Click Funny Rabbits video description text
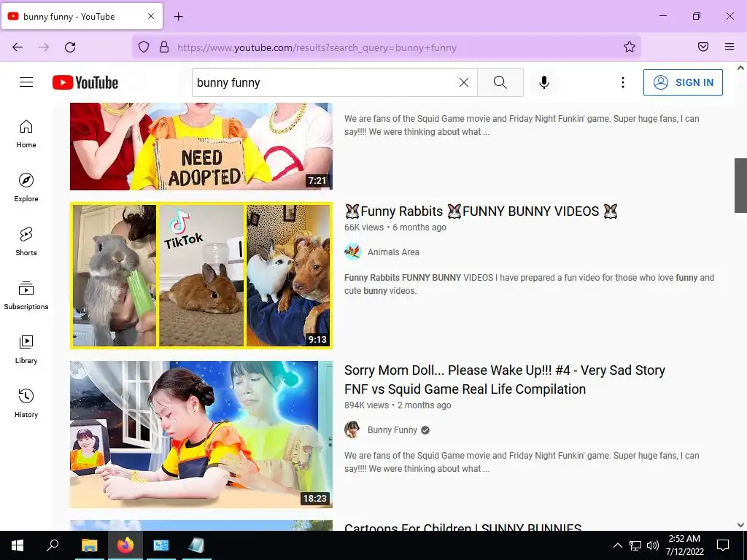The width and height of the screenshot is (747, 560). (530, 284)
